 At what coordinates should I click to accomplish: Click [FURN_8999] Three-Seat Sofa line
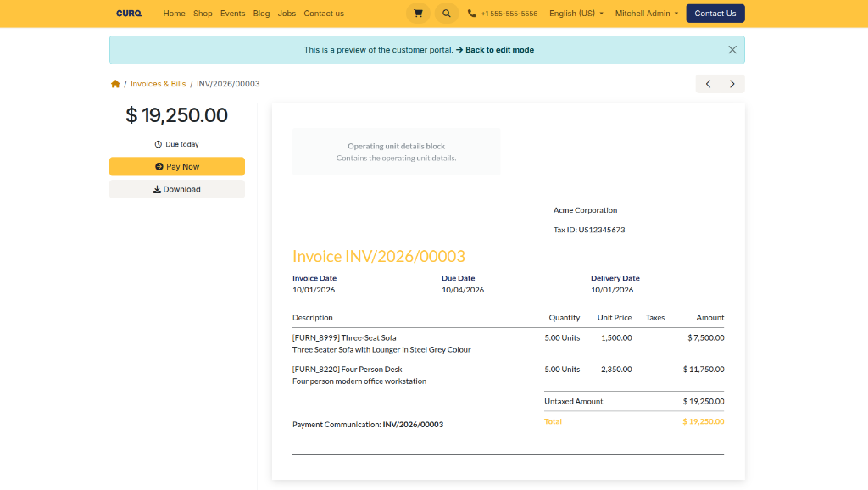pyautogui.click(x=344, y=337)
